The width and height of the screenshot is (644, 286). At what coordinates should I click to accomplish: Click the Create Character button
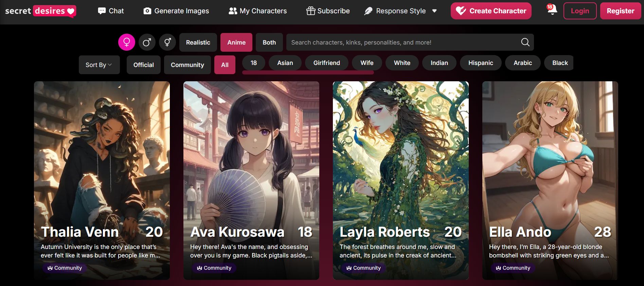click(x=491, y=11)
